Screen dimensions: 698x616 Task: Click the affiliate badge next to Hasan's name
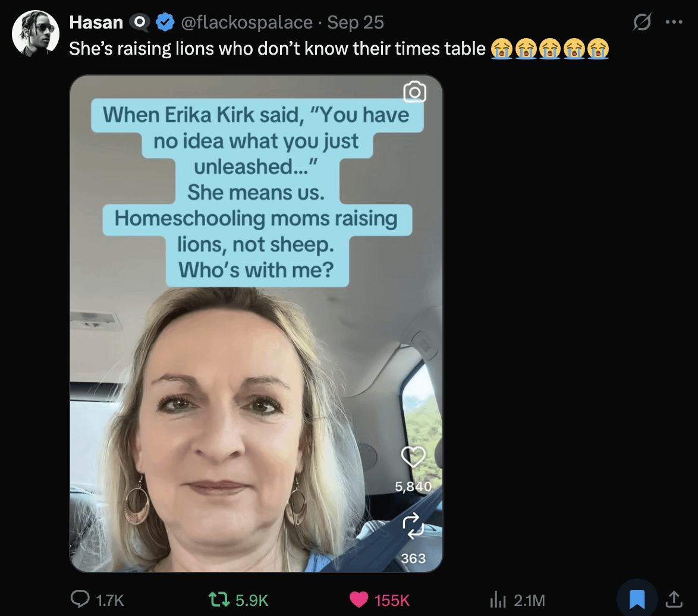[x=139, y=23]
